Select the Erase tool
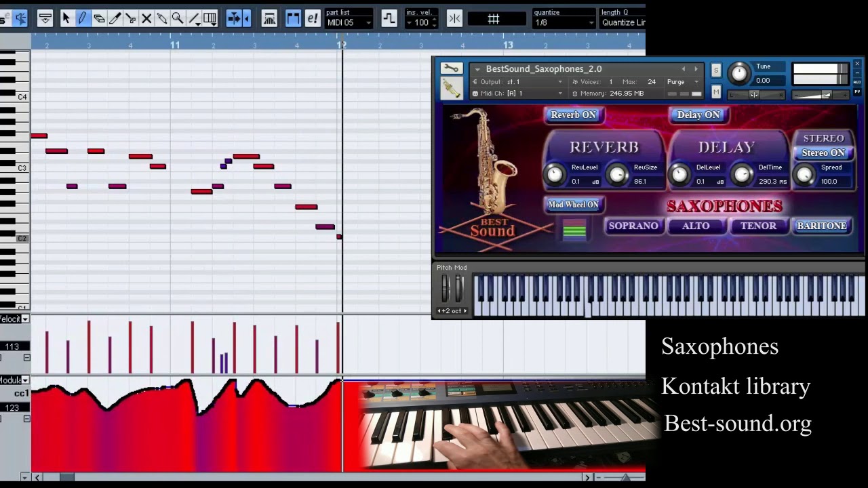The width and height of the screenshot is (868, 488). click(98, 18)
